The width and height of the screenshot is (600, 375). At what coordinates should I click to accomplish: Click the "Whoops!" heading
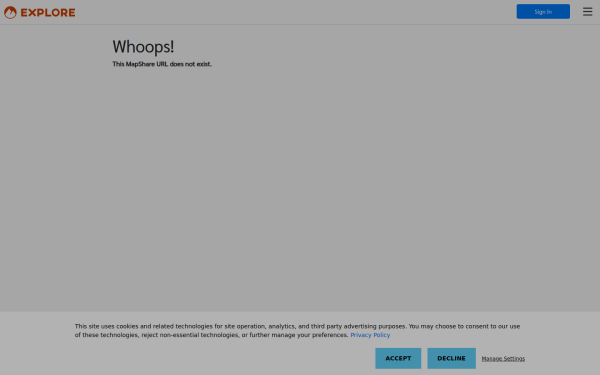(143, 47)
